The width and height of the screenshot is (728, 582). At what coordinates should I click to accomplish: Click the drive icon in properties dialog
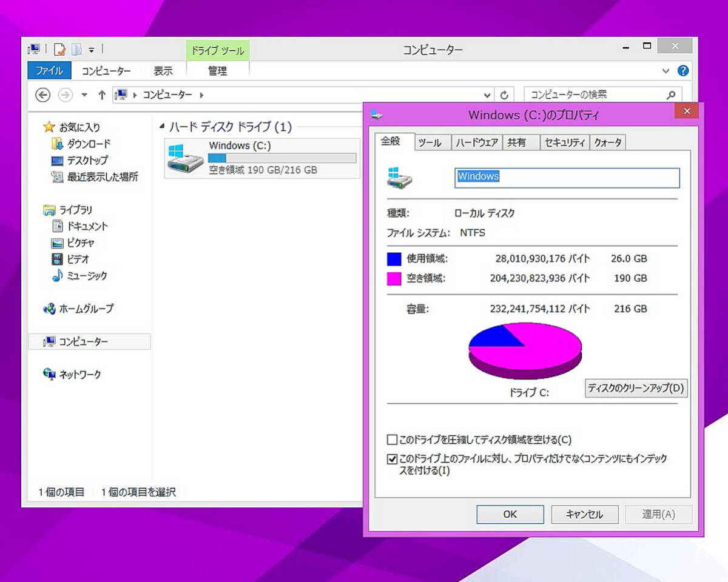coord(400,177)
